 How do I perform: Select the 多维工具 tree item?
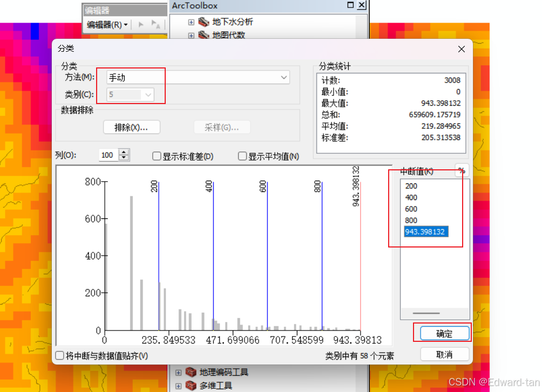click(x=215, y=386)
